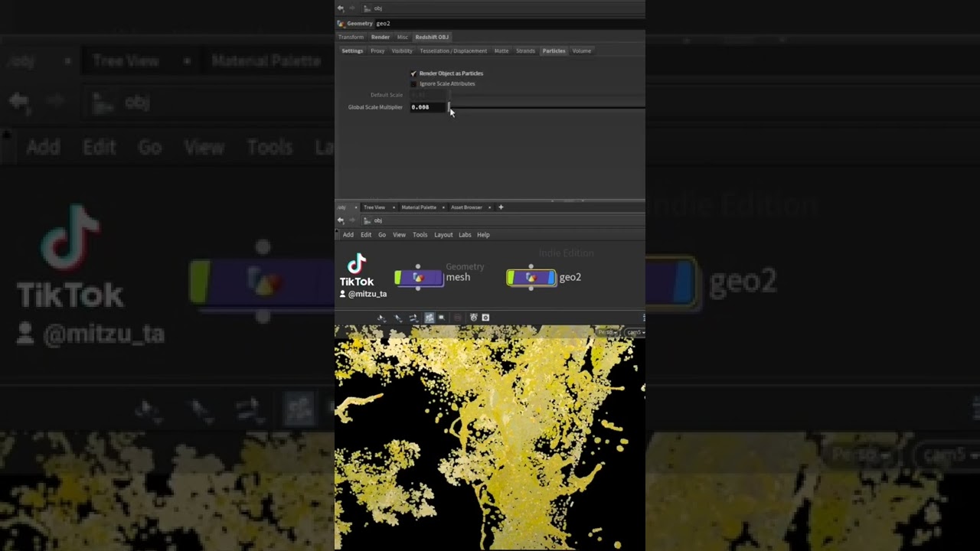This screenshot has width=980, height=551.
Task: Open the Labs menu
Action: pyautogui.click(x=465, y=235)
